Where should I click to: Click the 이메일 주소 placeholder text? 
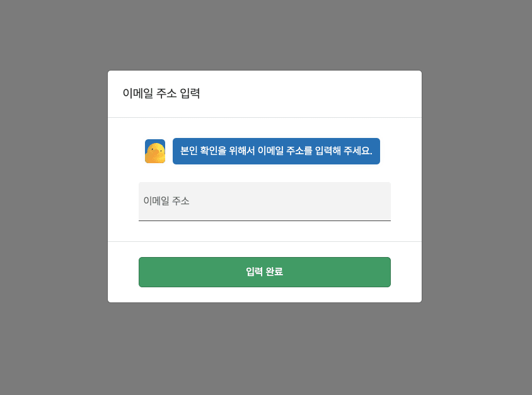pyautogui.click(x=166, y=201)
